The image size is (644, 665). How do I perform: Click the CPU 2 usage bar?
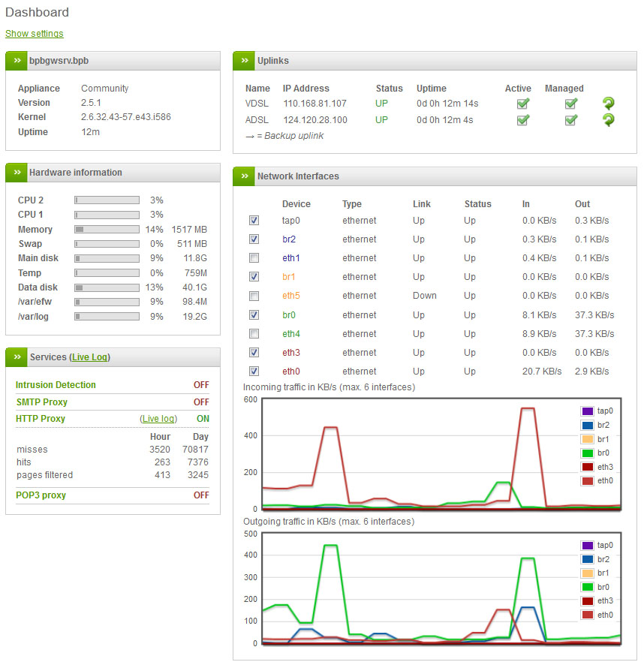coord(107,200)
